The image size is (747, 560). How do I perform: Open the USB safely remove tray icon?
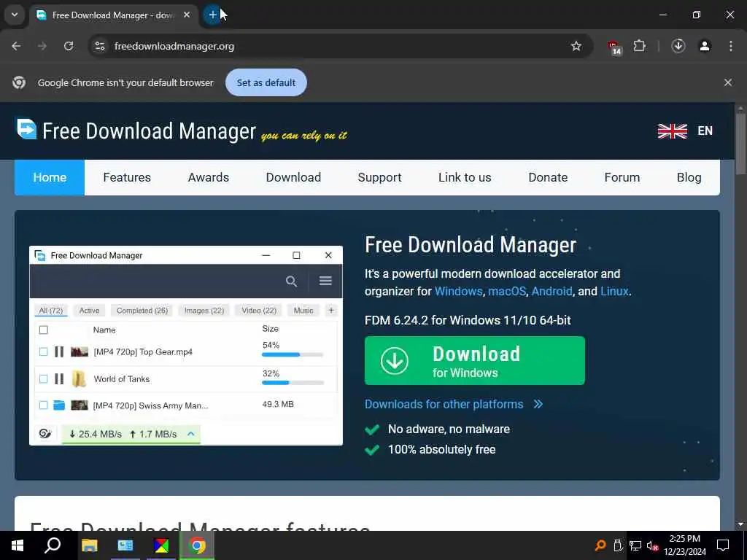[x=618, y=545]
